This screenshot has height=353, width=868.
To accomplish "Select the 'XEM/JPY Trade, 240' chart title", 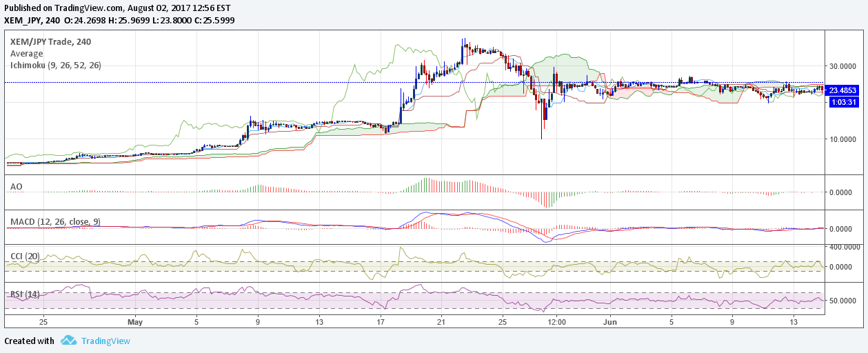I will (x=50, y=42).
